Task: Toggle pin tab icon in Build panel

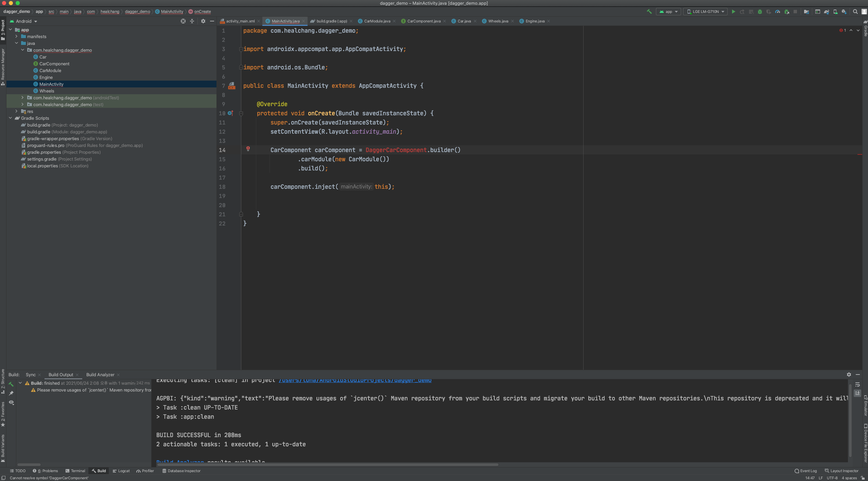Action: (x=11, y=393)
